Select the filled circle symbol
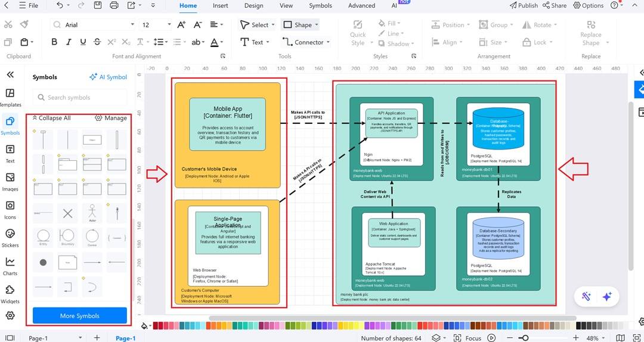This screenshot has width=644, height=342. click(43, 262)
